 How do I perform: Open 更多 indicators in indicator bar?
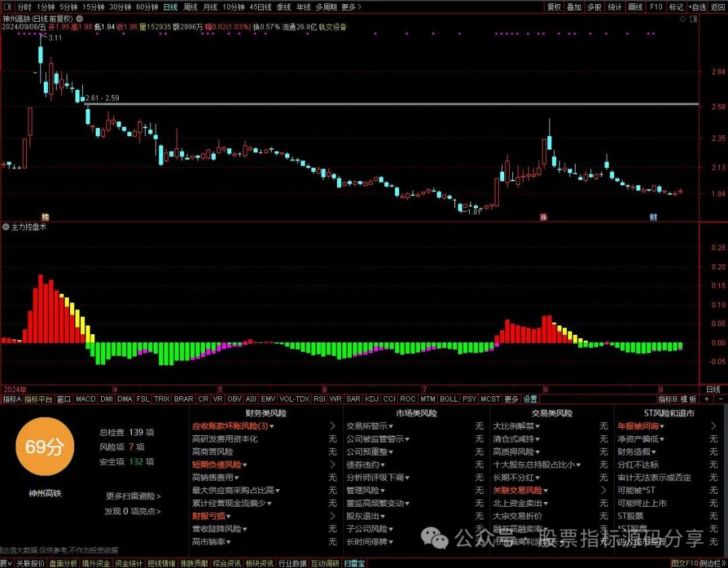(511, 399)
